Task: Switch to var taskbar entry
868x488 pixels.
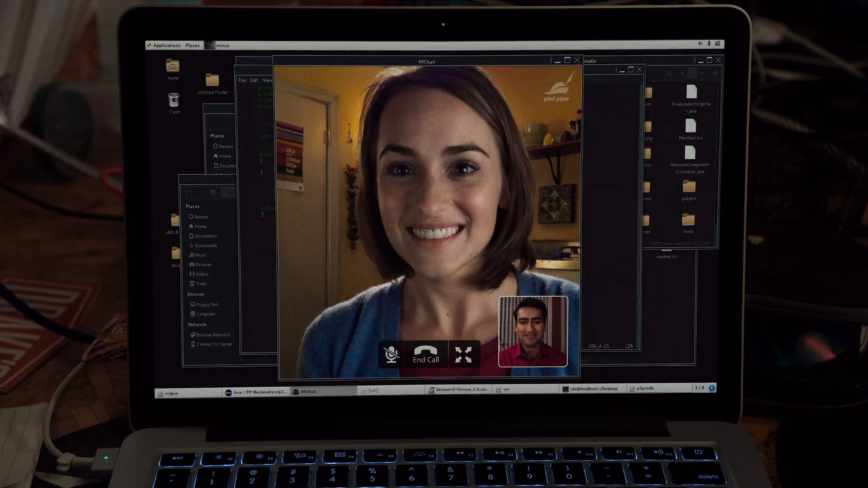Action: tap(526, 389)
